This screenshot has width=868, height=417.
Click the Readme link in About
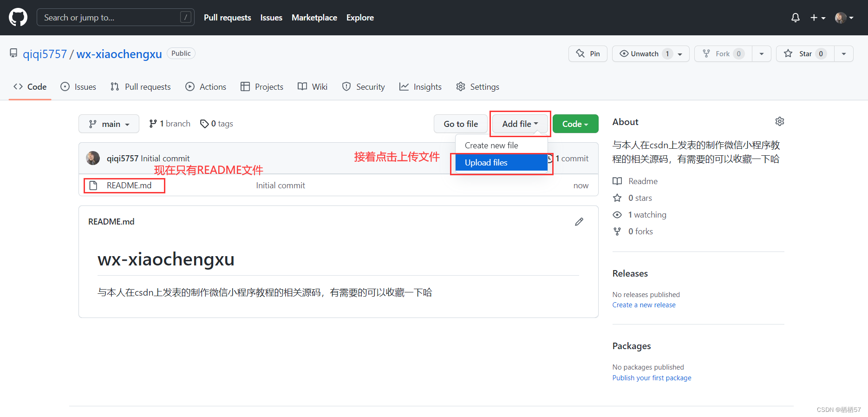point(635,181)
